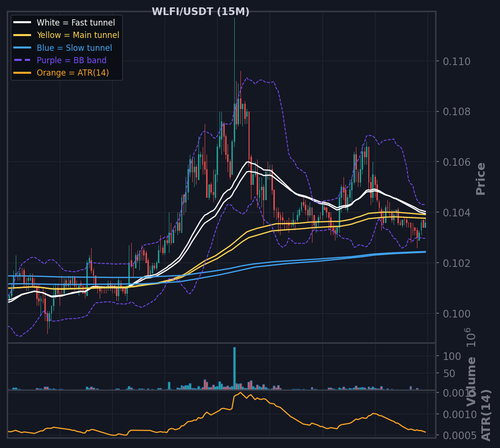Screen dimensions: 500x448
Task: Click the white line sample in the legend
Action: [x=22, y=23]
